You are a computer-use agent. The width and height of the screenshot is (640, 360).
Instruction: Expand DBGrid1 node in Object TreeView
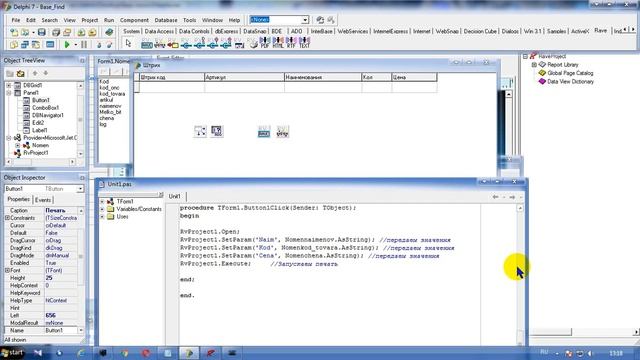coord(9,85)
